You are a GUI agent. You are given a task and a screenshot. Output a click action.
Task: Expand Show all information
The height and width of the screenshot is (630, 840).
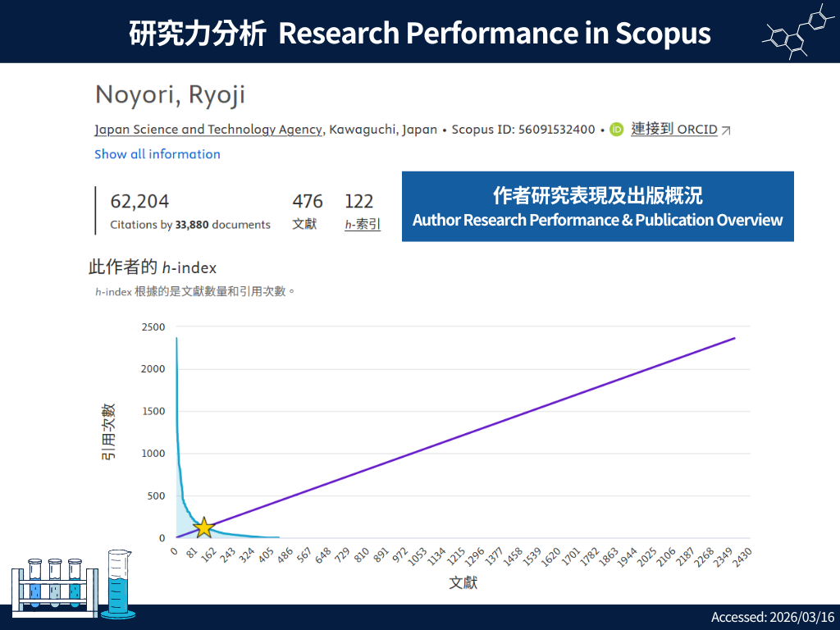[157, 154]
